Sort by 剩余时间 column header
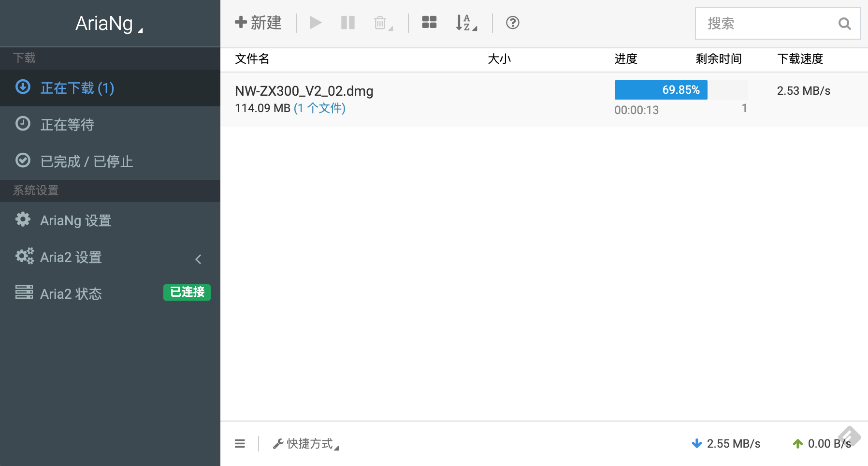This screenshot has width=868, height=466. pyautogui.click(x=719, y=59)
